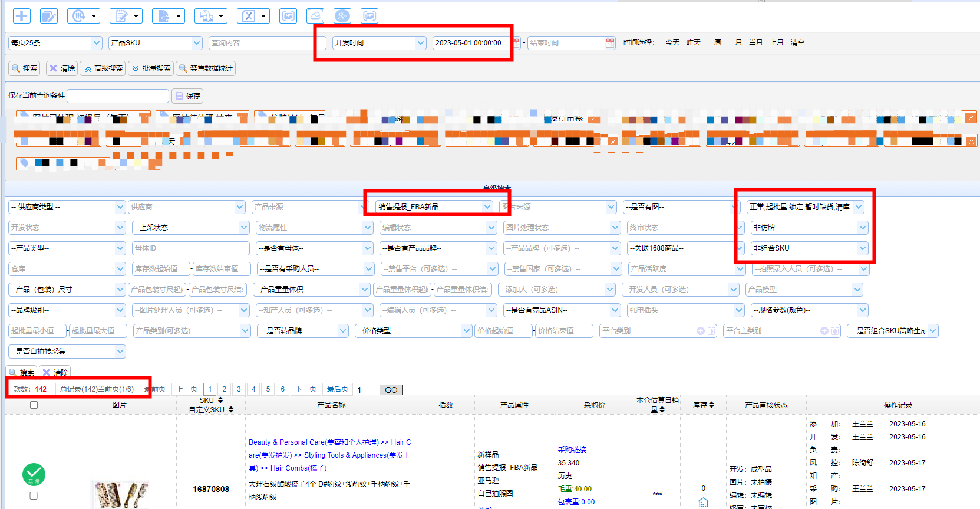Viewport: 980px width, 509px height.
Task: Check the row checkbox for SKU 16870808
Action: coord(34,495)
